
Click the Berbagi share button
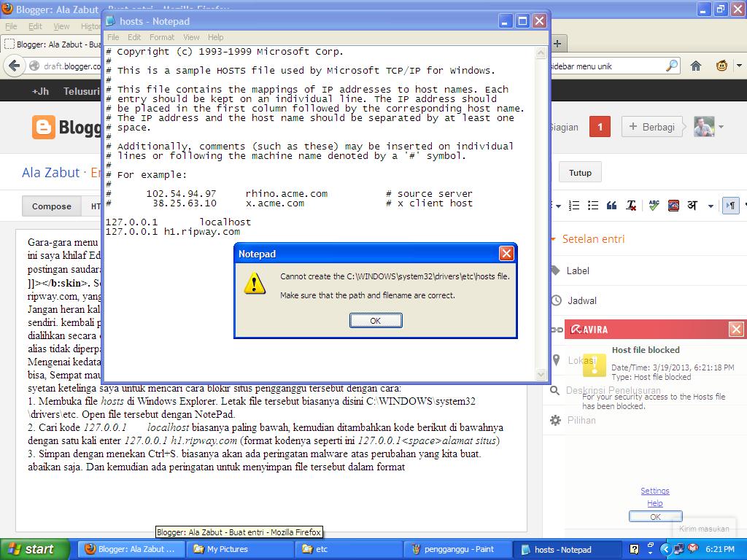pyautogui.click(x=652, y=127)
